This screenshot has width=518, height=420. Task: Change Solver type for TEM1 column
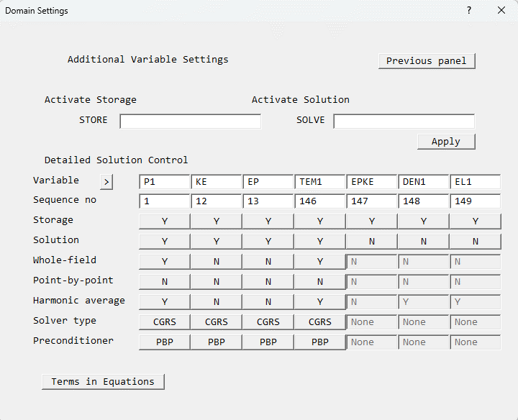(320, 322)
